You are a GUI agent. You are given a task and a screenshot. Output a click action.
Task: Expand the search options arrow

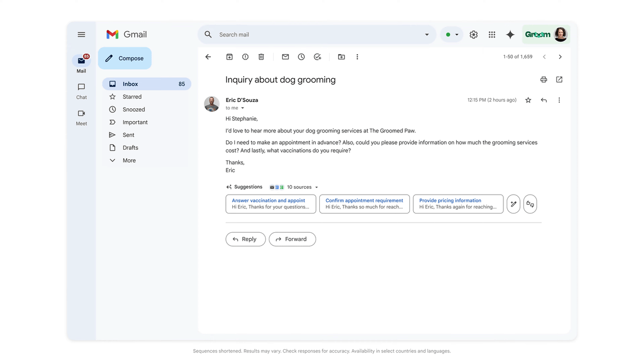coord(427,35)
